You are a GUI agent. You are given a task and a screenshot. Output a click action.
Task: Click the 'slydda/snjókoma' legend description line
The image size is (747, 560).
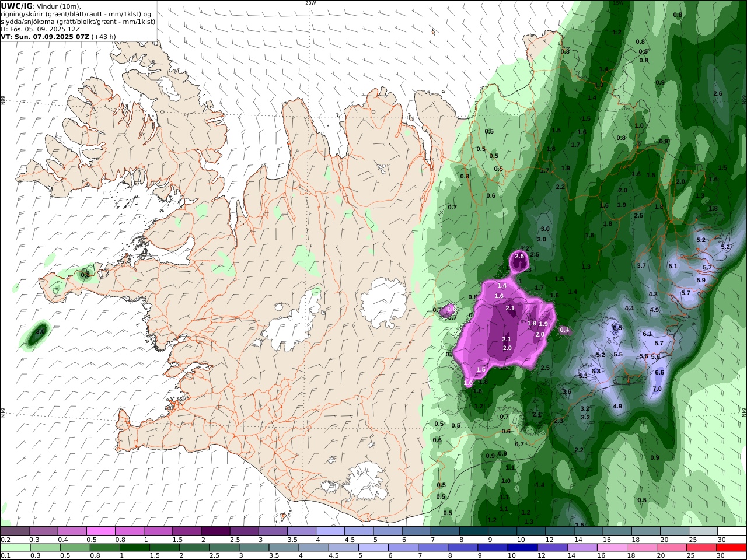click(x=78, y=22)
